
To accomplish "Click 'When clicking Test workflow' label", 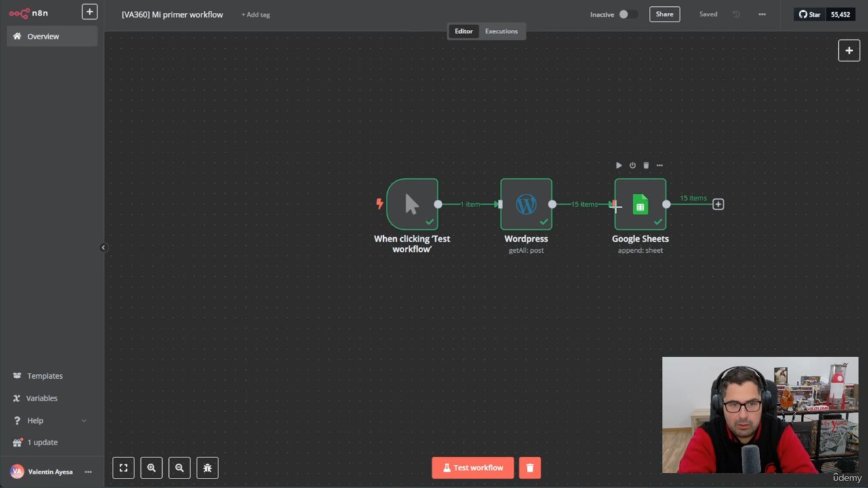I will point(412,244).
